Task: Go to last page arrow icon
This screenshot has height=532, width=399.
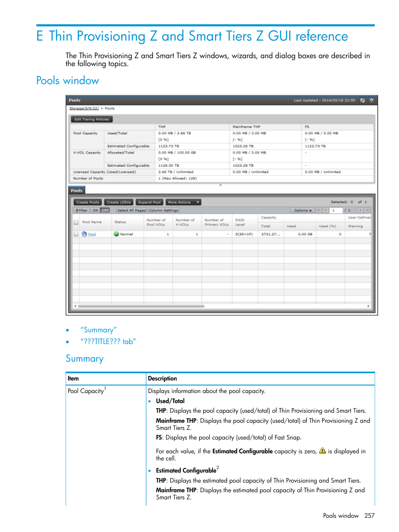Action: [x=367, y=210]
